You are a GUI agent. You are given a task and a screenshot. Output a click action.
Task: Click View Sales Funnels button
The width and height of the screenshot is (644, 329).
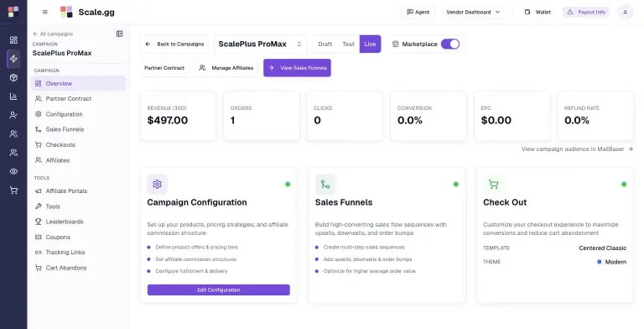[x=298, y=68]
